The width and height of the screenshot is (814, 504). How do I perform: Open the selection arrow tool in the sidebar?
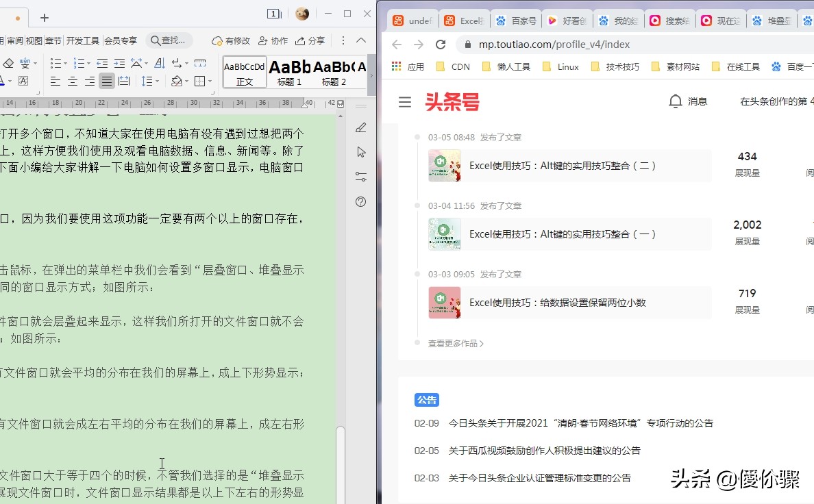(361, 152)
